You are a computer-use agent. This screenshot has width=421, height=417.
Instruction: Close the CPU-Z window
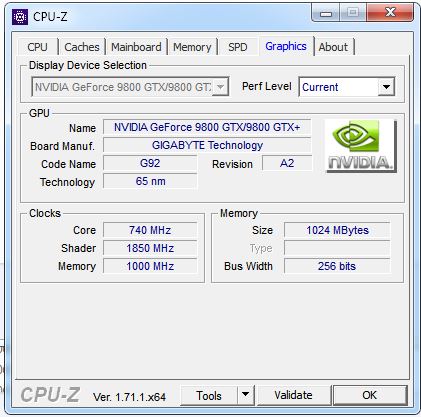tap(390, 13)
